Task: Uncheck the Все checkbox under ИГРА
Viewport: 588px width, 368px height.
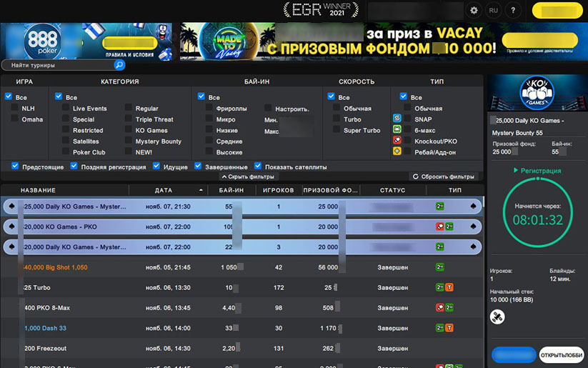Action: (9, 96)
